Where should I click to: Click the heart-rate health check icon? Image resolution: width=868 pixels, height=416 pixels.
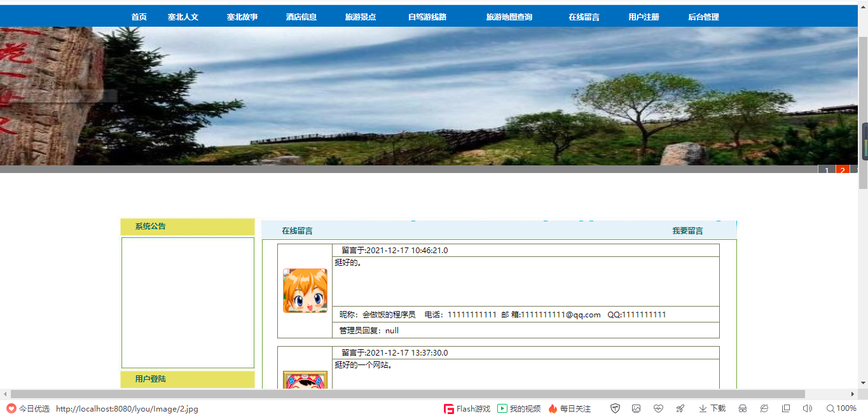[x=658, y=408]
